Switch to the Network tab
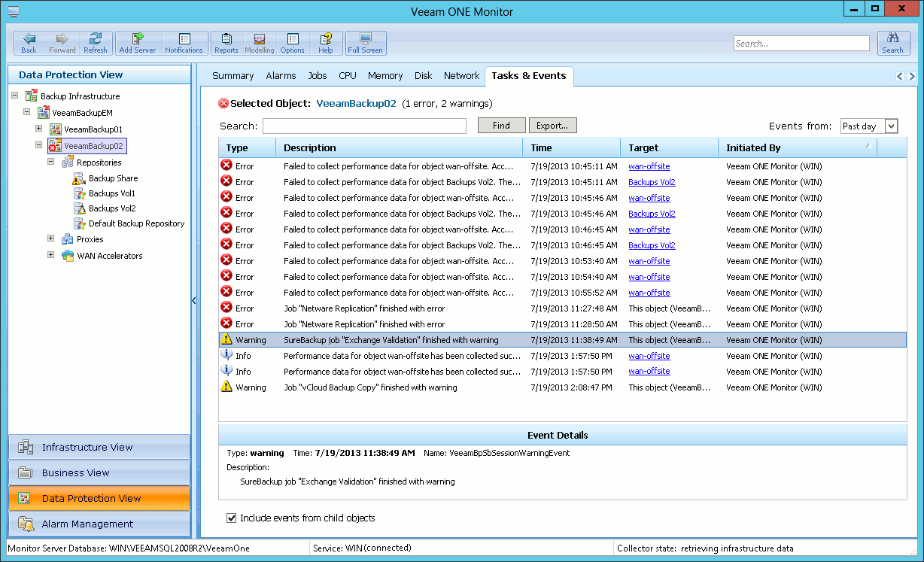This screenshot has height=562, width=924. 462,76
